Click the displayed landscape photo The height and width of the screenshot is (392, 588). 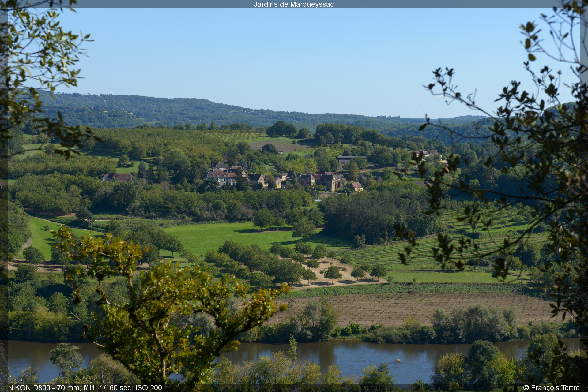pos(294,196)
